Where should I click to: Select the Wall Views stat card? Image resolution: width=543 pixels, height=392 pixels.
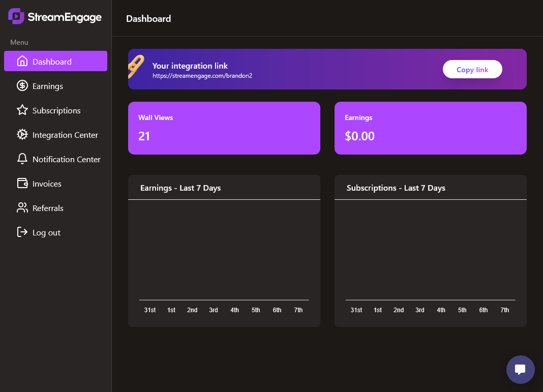coord(224,128)
